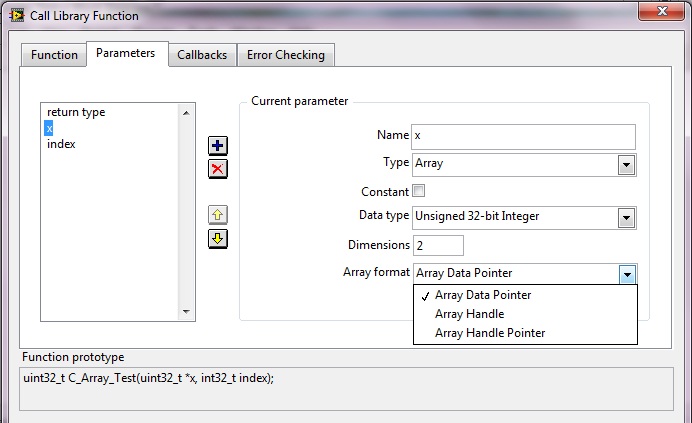Move the parameter down with the down arrow icon

coord(218,239)
